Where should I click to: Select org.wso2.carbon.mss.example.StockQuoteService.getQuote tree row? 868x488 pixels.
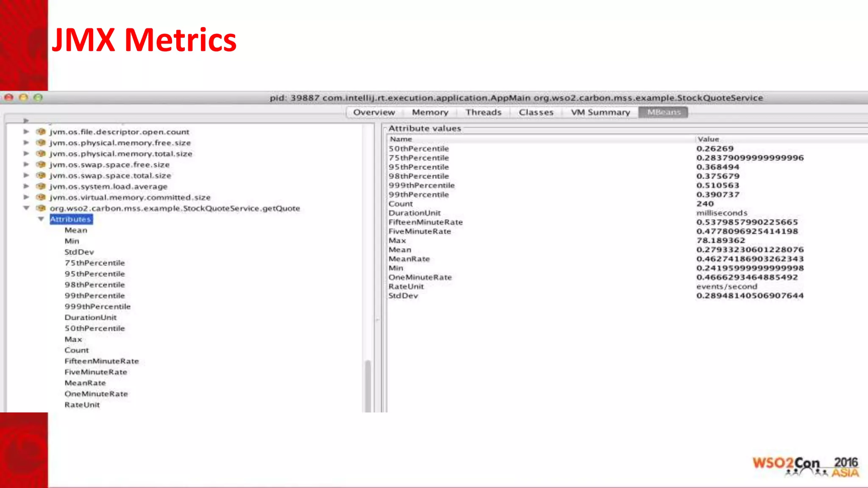pyautogui.click(x=175, y=208)
